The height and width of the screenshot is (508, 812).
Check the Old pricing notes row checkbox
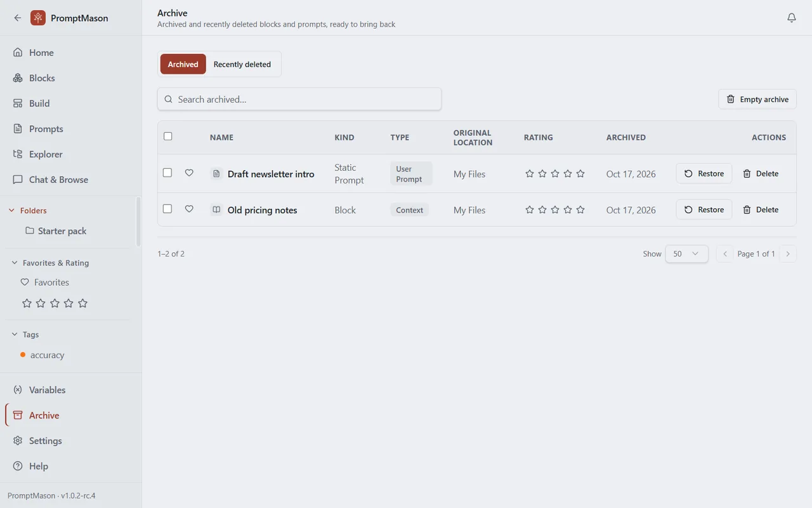point(167,209)
